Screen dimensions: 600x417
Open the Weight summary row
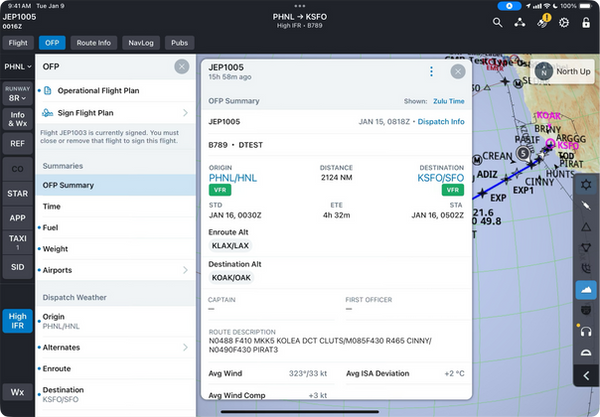click(116, 249)
